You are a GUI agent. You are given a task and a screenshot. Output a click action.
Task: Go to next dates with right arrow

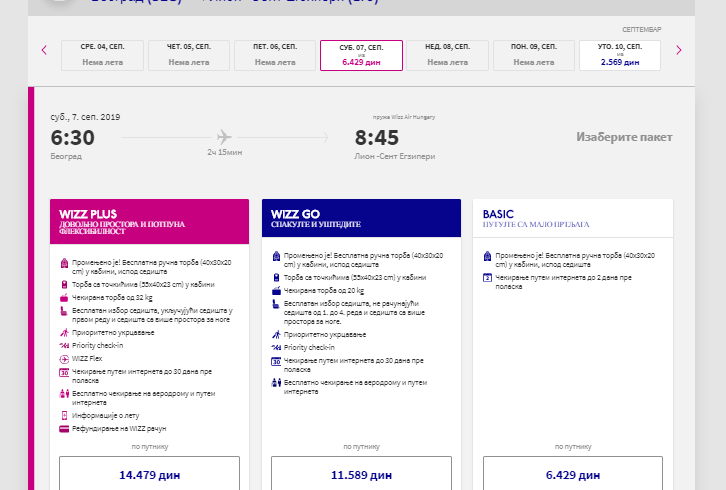(679, 50)
